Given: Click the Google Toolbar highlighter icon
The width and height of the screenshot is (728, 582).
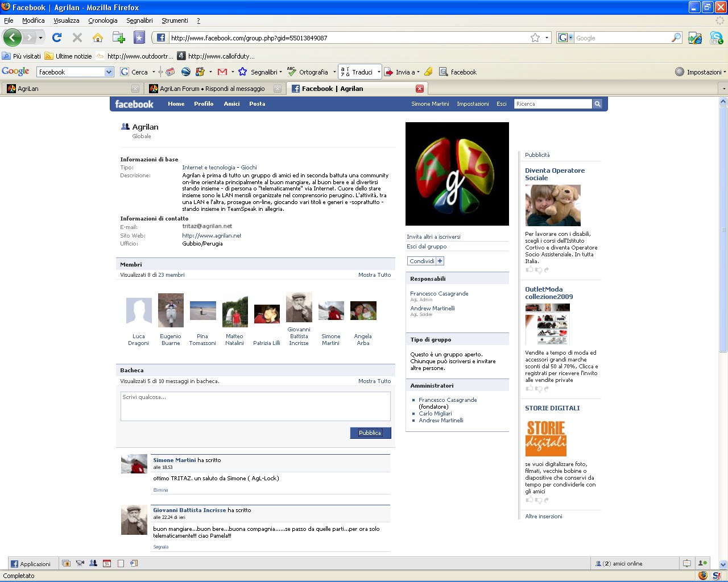Looking at the screenshot, I should click(428, 72).
